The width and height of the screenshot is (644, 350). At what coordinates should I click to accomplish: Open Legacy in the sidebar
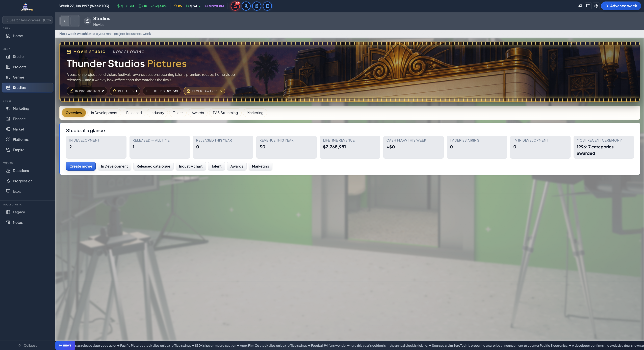(x=28, y=212)
